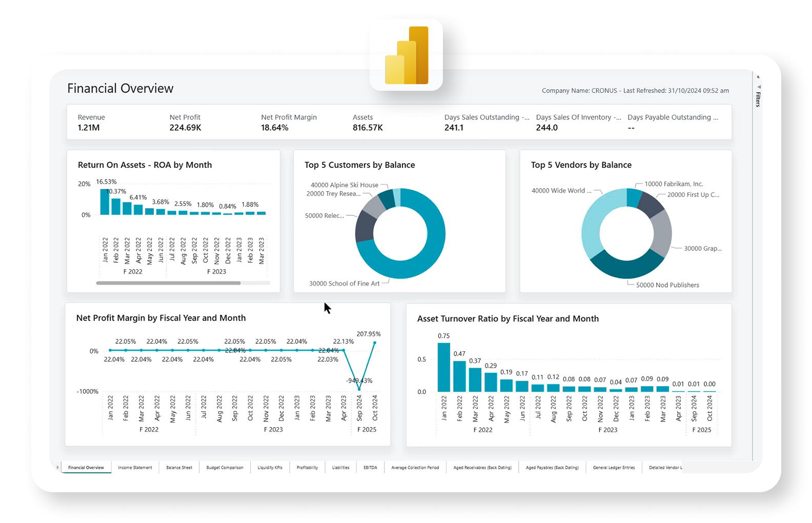The width and height of the screenshot is (812, 523).
Task: Click the 40000 Alpine Ski House label
Action: 344,185
